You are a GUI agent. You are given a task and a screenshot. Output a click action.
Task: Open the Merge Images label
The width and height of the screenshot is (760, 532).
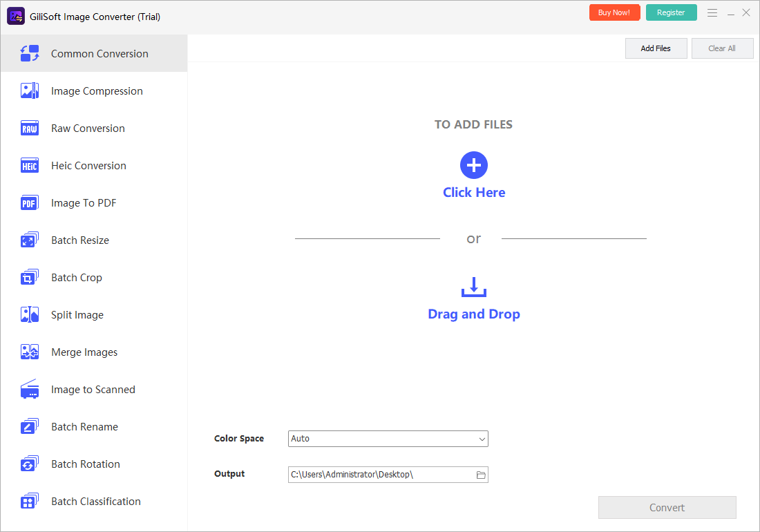[84, 352]
